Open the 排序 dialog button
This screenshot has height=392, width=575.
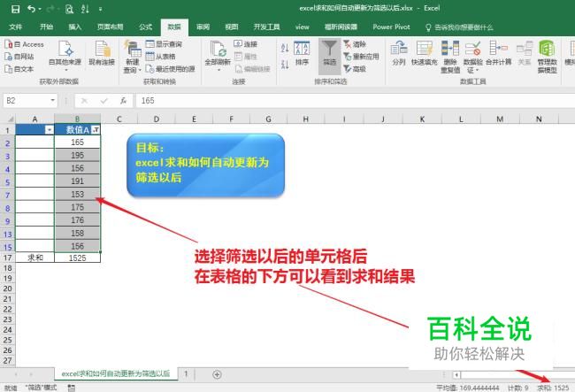point(302,54)
